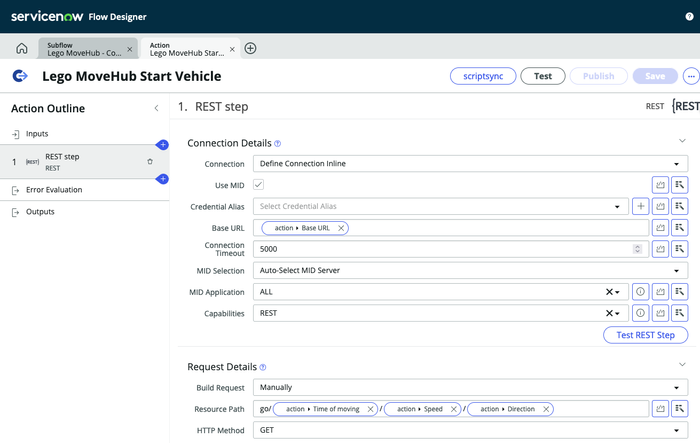Open the help icon in header

[x=689, y=17]
